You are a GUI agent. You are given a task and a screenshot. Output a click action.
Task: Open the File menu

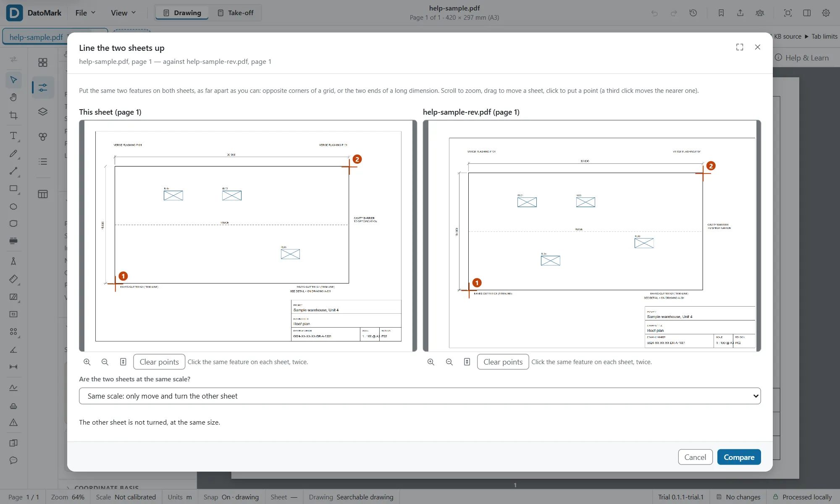tap(85, 13)
